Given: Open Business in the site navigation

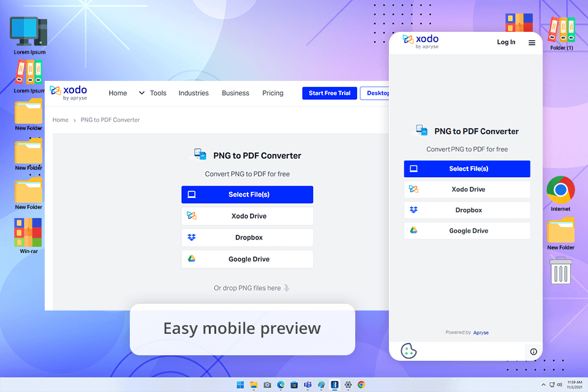Looking at the screenshot, I should [x=235, y=93].
